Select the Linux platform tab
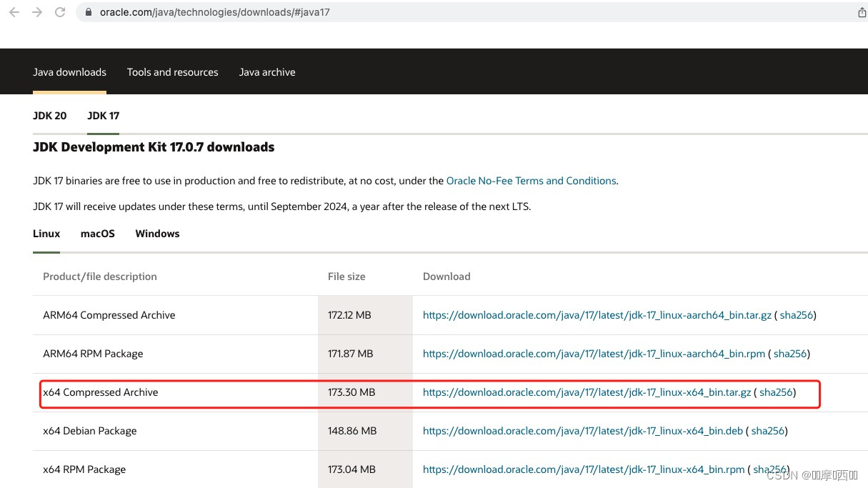This screenshot has width=868, height=488. tap(46, 234)
